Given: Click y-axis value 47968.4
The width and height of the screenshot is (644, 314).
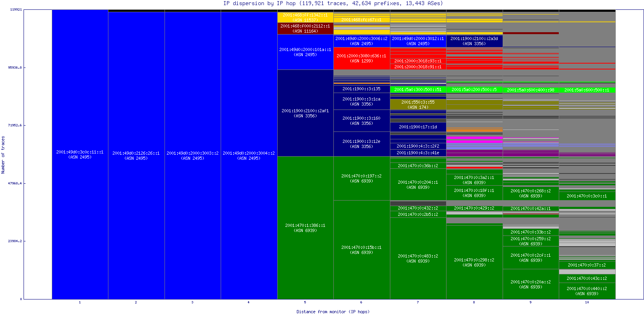Looking at the screenshot, I should [x=15, y=183].
